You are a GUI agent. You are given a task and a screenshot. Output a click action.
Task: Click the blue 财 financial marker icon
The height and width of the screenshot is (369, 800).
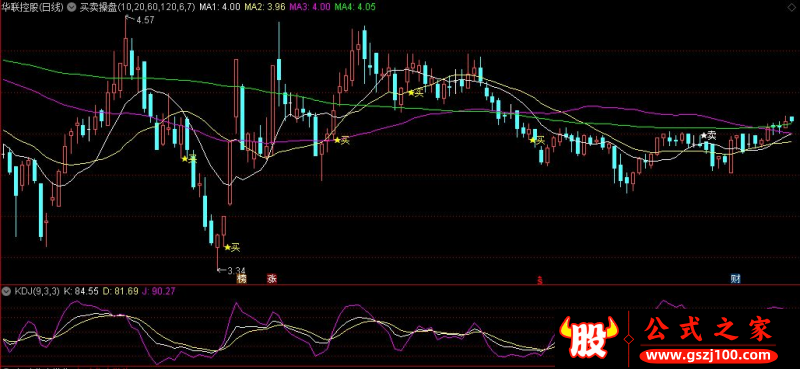pyautogui.click(x=735, y=279)
